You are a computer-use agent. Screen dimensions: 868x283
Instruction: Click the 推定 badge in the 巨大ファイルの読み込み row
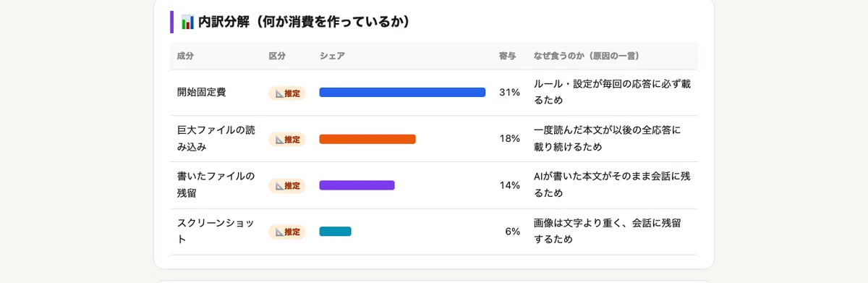(287, 139)
